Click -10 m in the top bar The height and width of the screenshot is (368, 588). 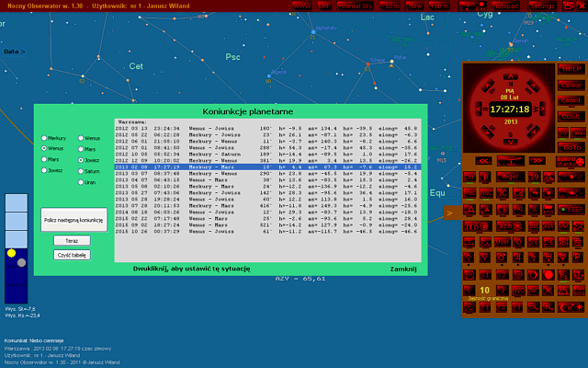coord(390,6)
